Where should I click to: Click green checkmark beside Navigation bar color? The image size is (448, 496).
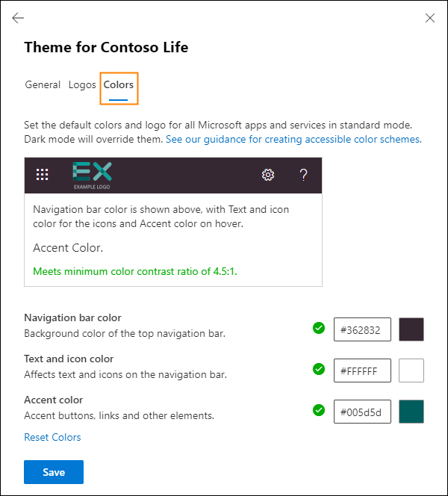pyautogui.click(x=319, y=328)
